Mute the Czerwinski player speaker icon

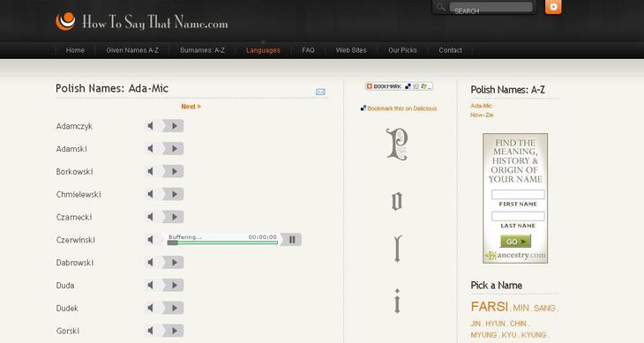coord(151,240)
